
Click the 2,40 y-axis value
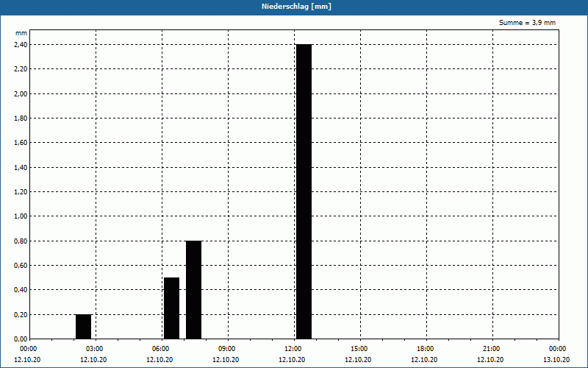pyautogui.click(x=21, y=45)
